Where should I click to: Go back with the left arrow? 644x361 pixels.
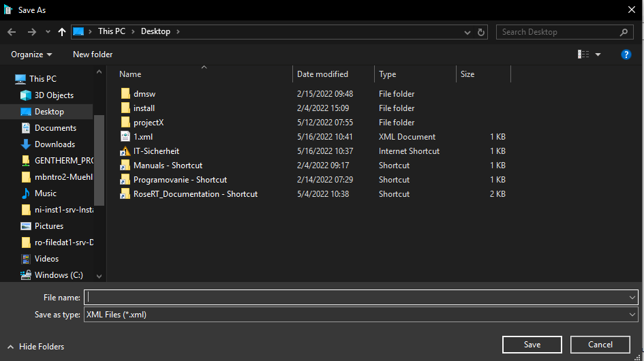(x=12, y=31)
